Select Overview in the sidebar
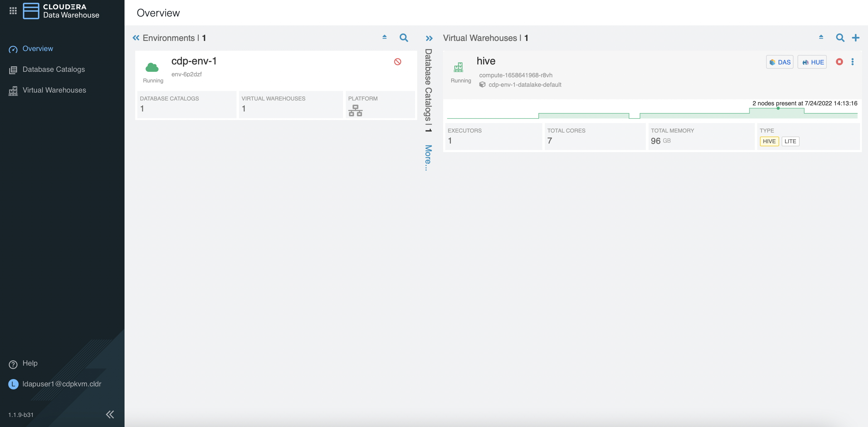Screen dimensions: 868x427 point(38,49)
